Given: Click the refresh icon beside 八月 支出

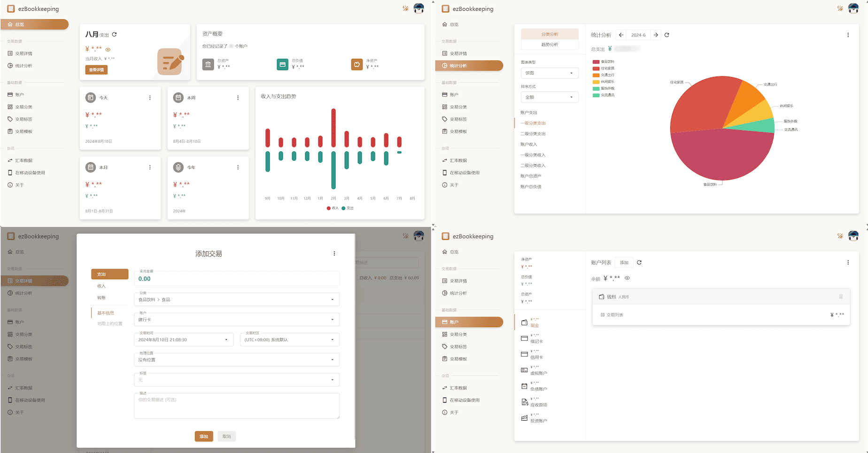Looking at the screenshot, I should tap(114, 34).
